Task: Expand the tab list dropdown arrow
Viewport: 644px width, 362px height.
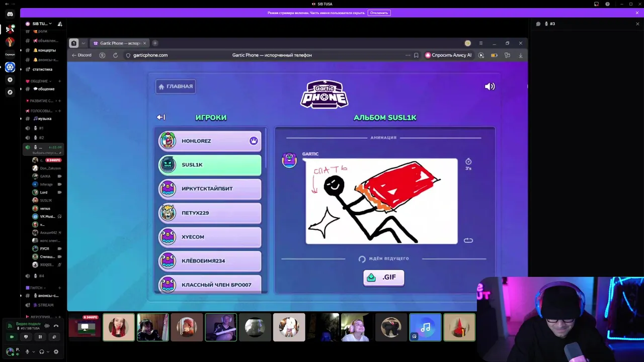Action: pos(84,43)
